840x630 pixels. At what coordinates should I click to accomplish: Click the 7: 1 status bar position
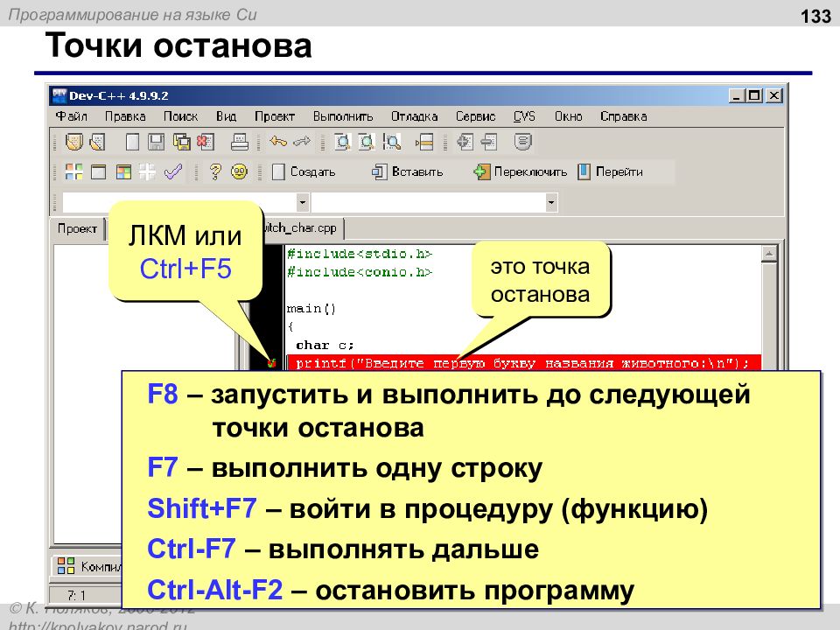[x=77, y=595]
